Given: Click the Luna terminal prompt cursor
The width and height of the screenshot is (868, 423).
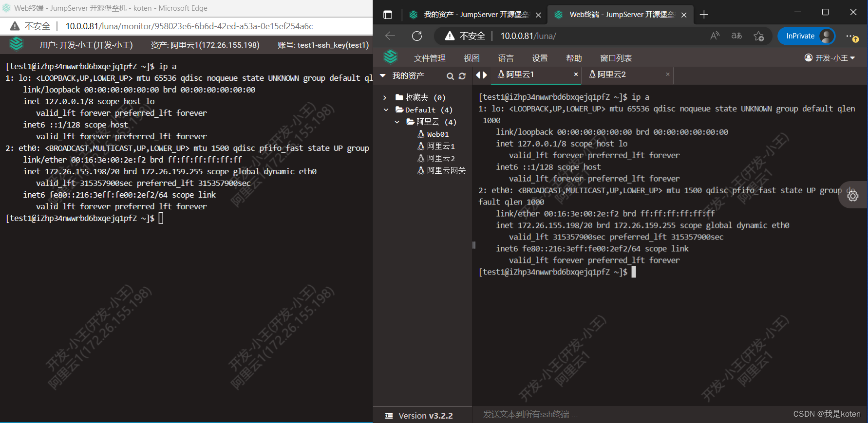Looking at the screenshot, I should click(x=634, y=272).
